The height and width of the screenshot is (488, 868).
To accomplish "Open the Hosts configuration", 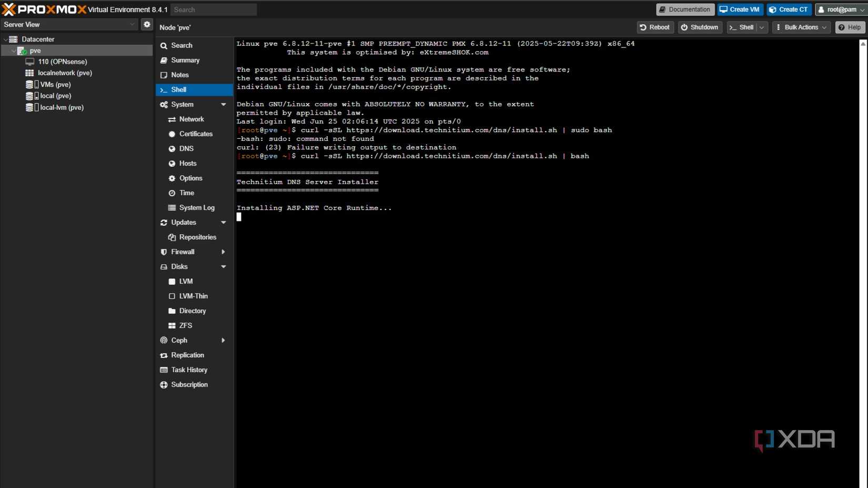I will click(187, 163).
